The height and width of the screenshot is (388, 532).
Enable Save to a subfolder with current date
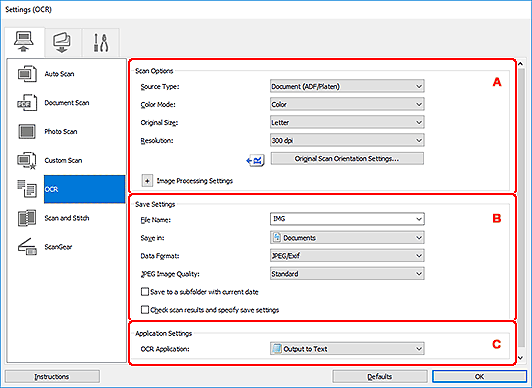tap(145, 292)
